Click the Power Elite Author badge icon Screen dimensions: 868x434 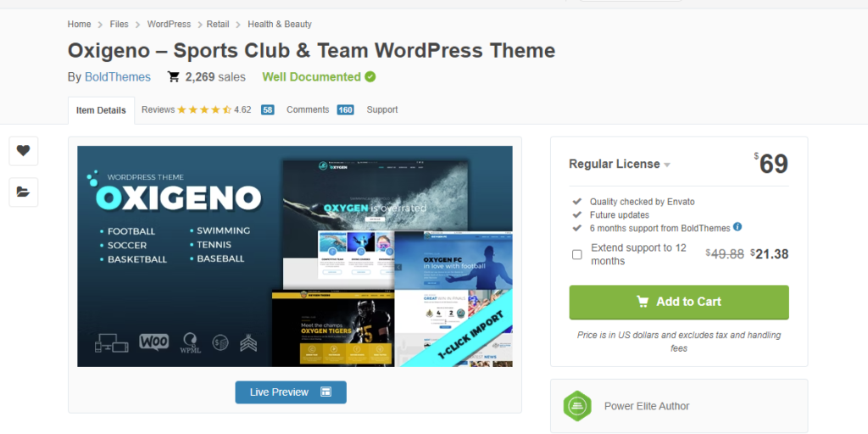tap(577, 406)
